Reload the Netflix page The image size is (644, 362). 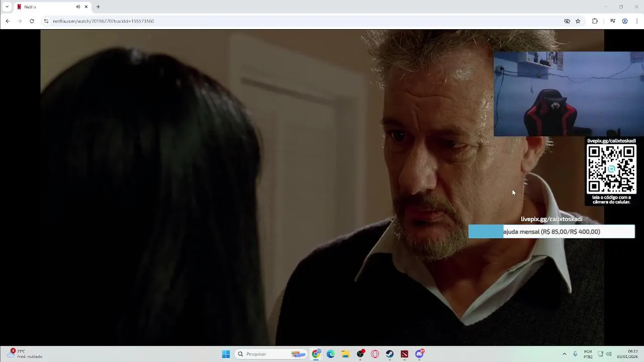[32, 21]
